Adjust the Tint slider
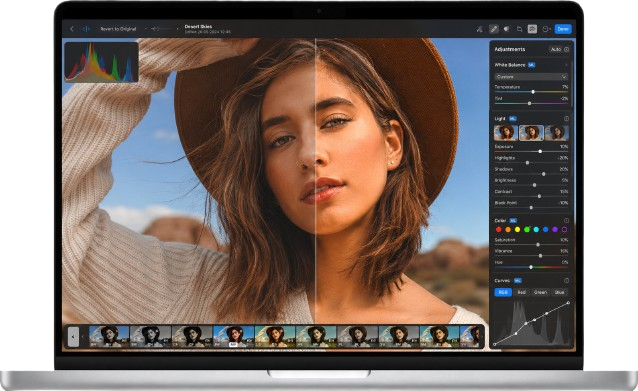Viewport: 638px width, 391px height. point(531,103)
